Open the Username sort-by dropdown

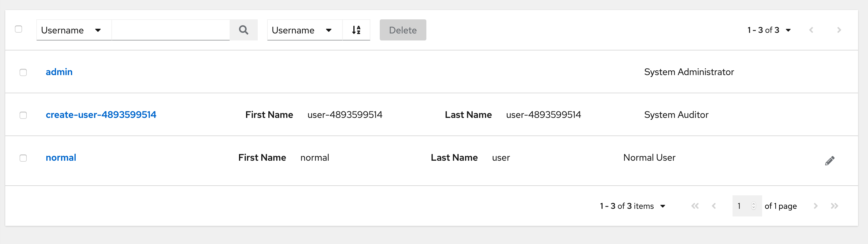pyautogui.click(x=305, y=30)
